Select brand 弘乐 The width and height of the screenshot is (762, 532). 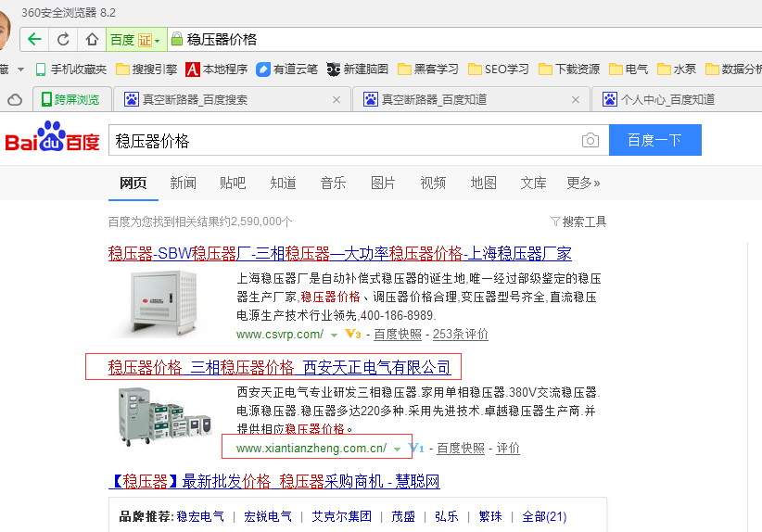447,516
